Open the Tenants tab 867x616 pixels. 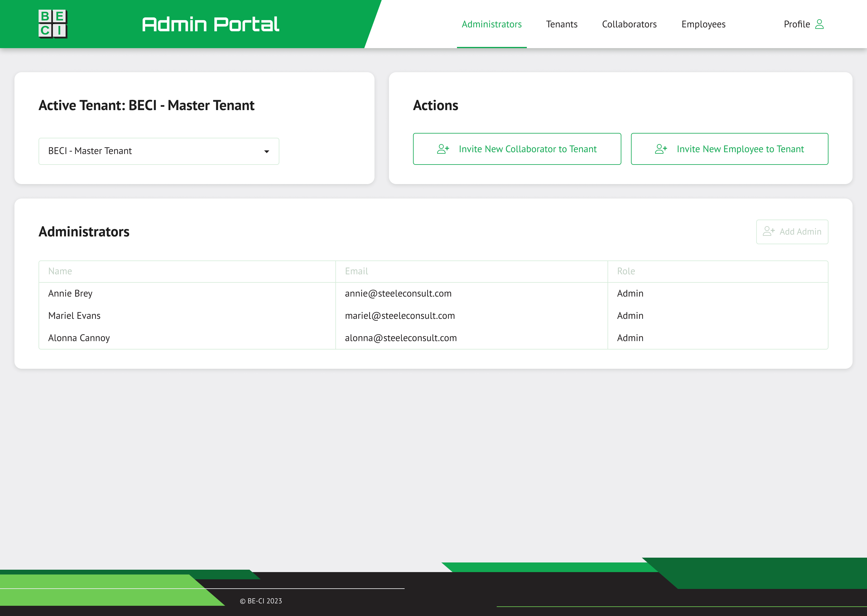(x=561, y=24)
